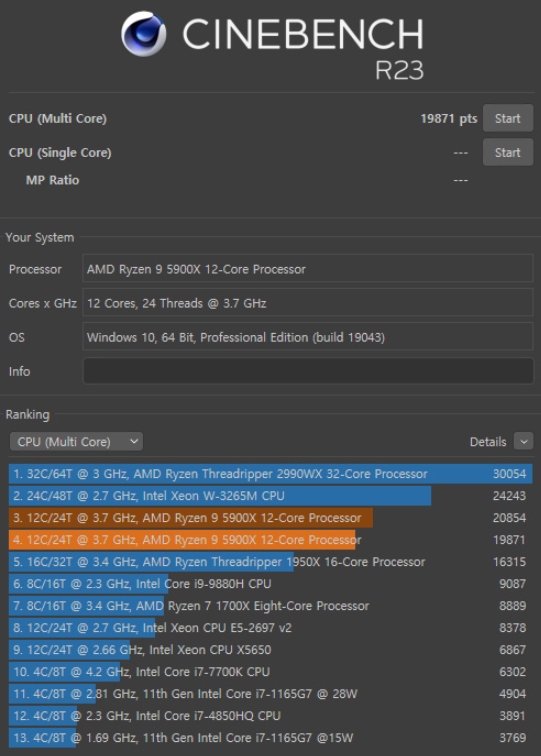Click the Your System section heading
This screenshot has width=541, height=756.
tap(40, 238)
